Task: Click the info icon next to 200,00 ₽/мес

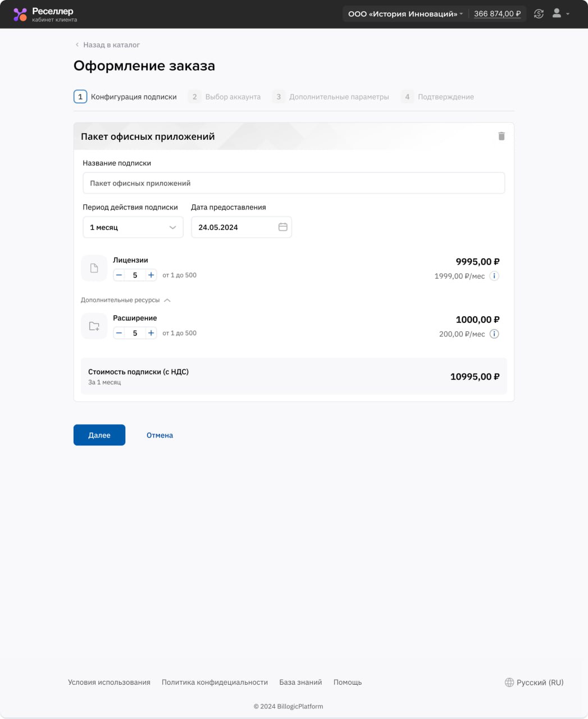Action: pos(494,334)
